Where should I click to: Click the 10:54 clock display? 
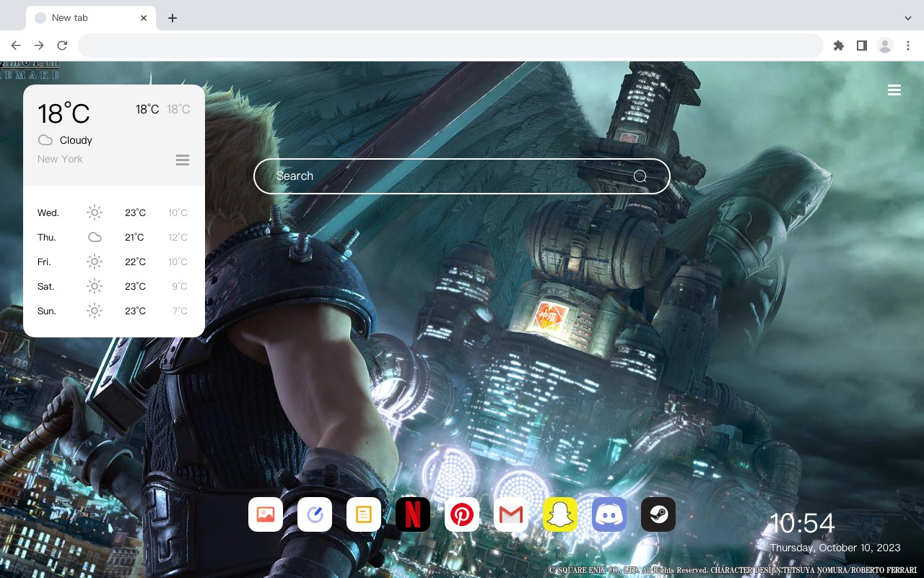pyautogui.click(x=802, y=523)
